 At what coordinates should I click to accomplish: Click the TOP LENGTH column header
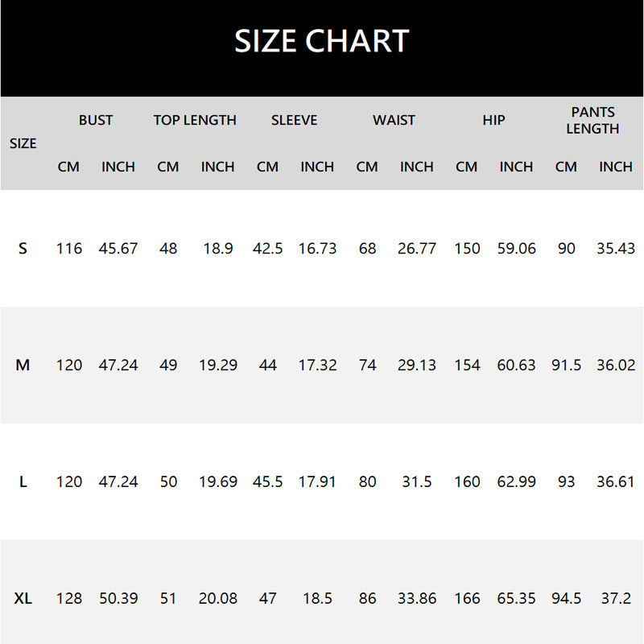[195, 121]
